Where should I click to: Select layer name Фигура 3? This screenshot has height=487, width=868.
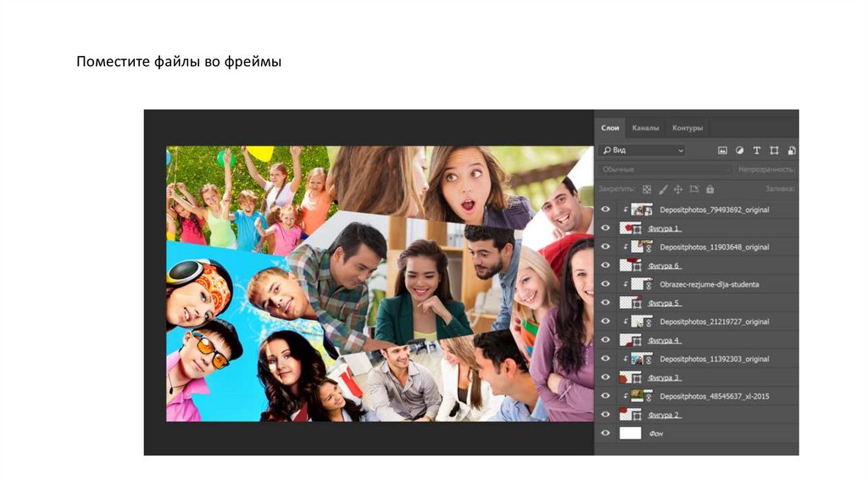click(x=665, y=378)
